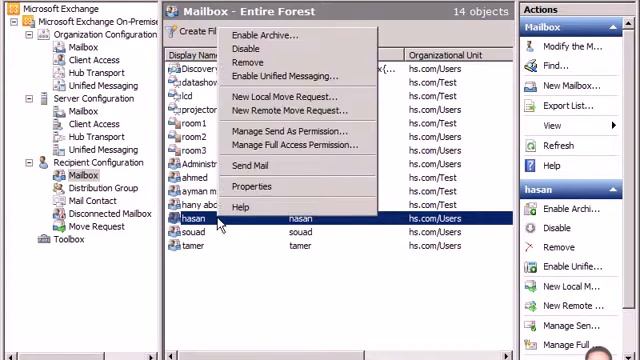
Task: Click the Organization Configuration node icon
Action: coord(44,35)
